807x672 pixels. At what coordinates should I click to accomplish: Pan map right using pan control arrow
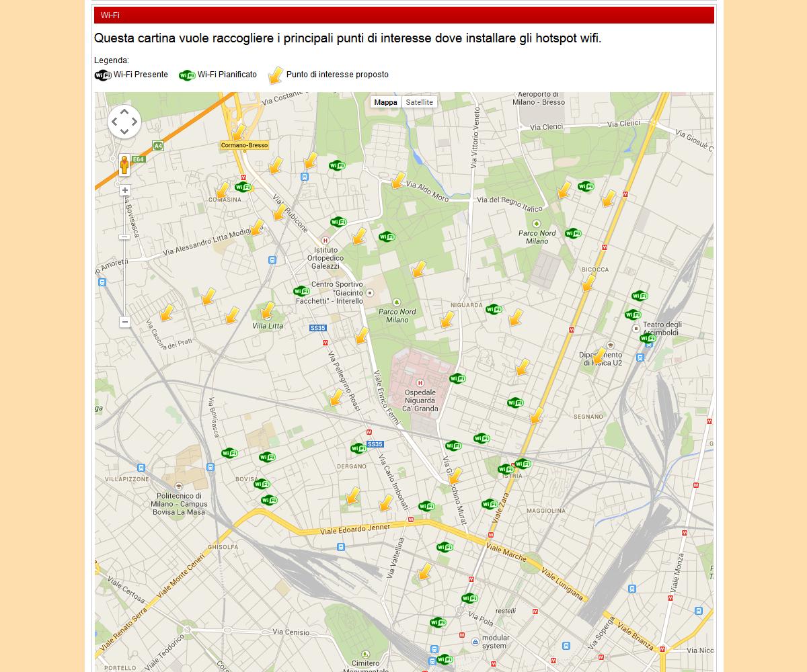(135, 122)
